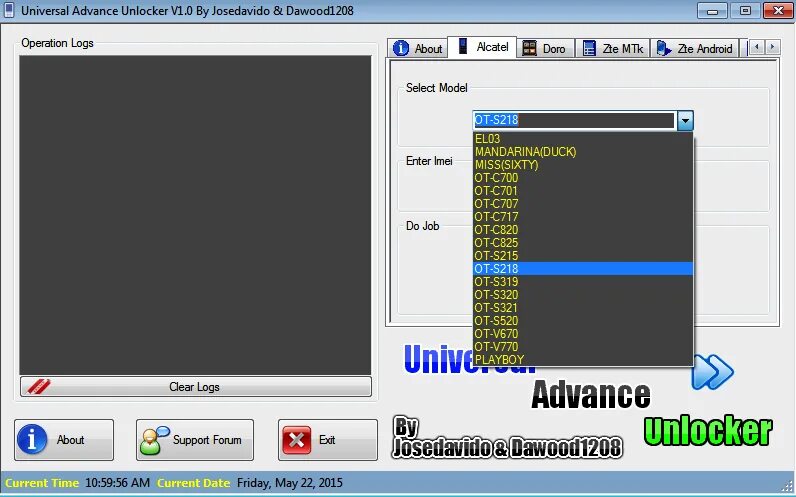Select MISS(SIXTY) model
Viewport: 796px width, 497px height.
pos(583,164)
